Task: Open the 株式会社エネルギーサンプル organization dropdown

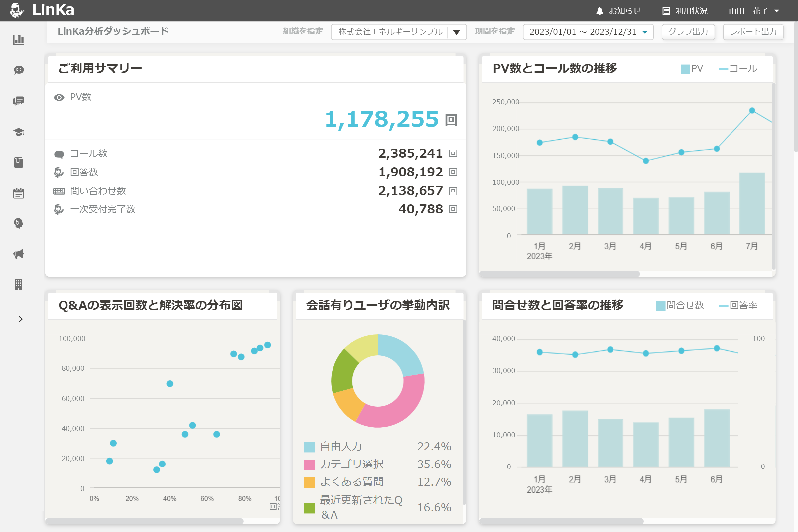Action: 398,32
